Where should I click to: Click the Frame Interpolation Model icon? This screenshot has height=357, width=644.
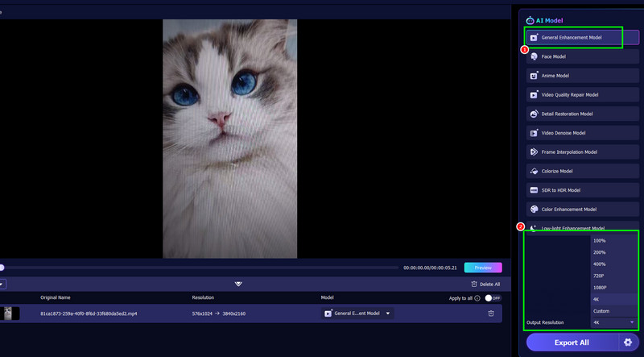[x=534, y=152]
